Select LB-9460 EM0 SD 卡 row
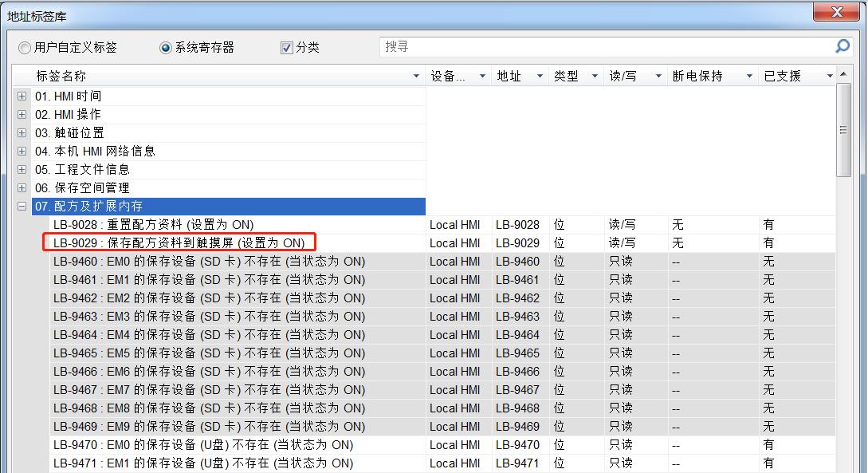This screenshot has height=473, width=868. pos(442,261)
